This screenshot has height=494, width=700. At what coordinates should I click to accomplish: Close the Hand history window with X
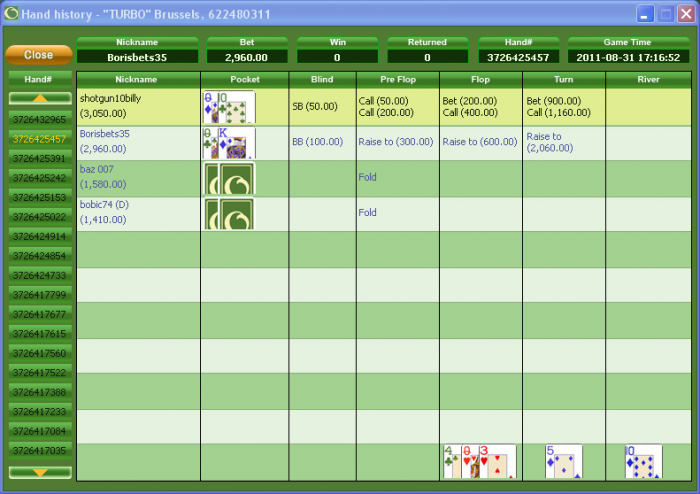pyautogui.click(x=686, y=14)
